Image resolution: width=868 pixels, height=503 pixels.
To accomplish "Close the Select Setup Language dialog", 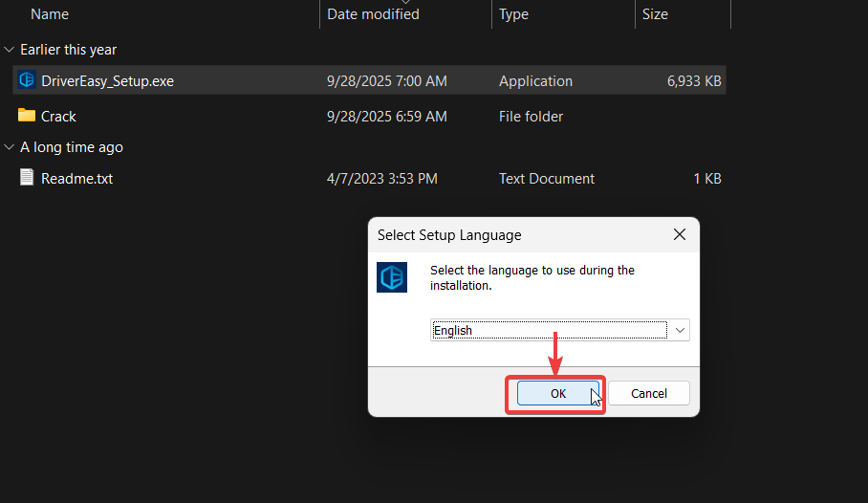I will (680, 234).
